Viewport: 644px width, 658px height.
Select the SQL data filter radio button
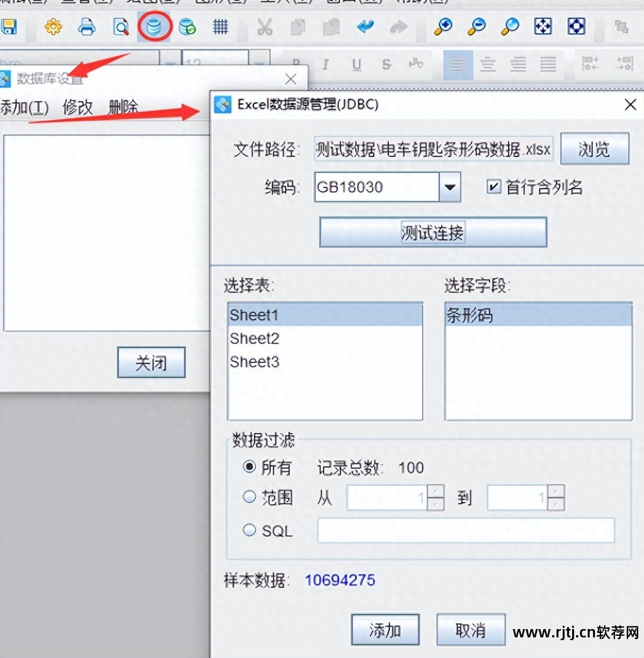point(250,530)
